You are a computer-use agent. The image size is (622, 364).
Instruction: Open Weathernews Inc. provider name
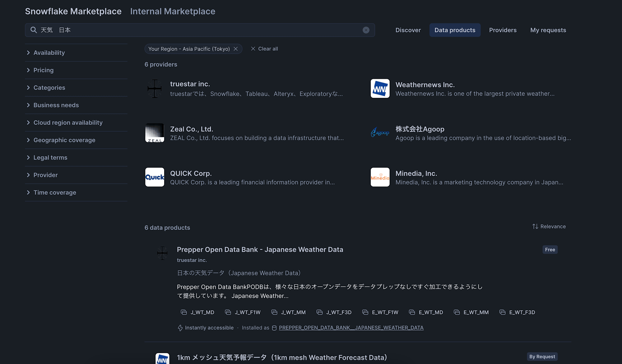point(425,85)
